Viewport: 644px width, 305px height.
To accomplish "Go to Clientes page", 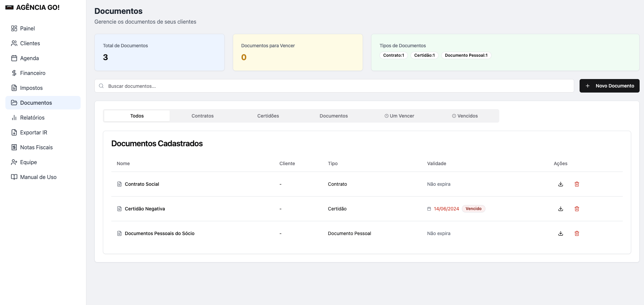I will coord(43,43).
